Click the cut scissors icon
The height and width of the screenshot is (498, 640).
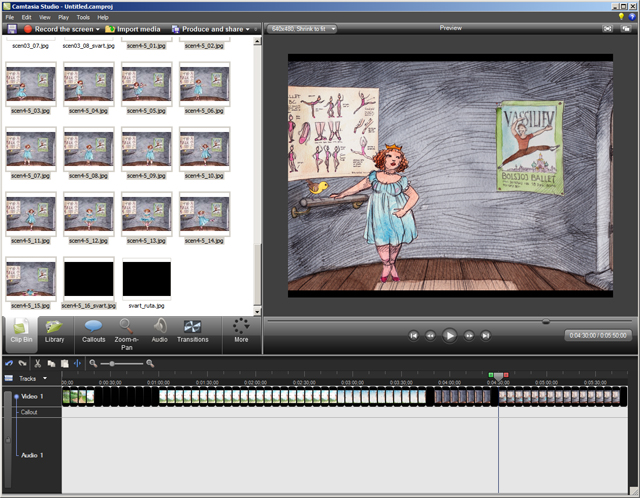[38, 363]
